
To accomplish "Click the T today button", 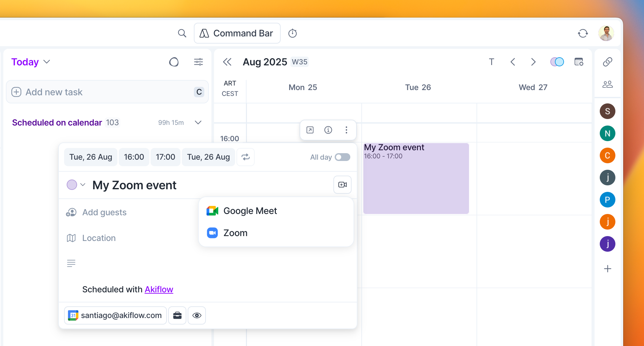I will [491, 62].
